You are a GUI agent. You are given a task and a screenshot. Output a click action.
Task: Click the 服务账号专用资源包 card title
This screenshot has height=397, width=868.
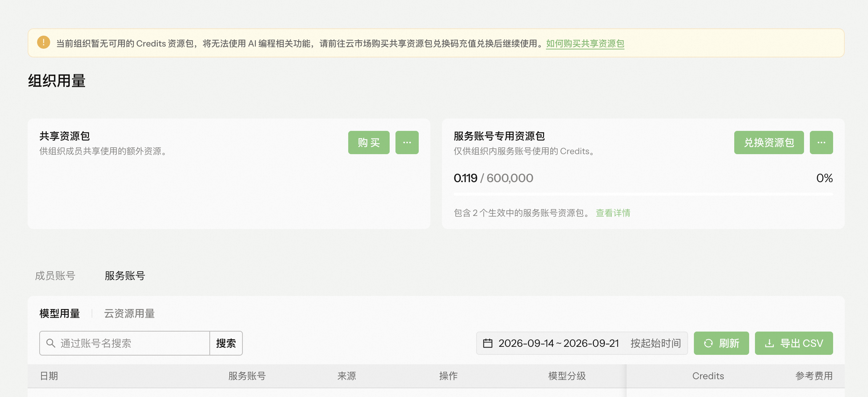[x=499, y=136]
